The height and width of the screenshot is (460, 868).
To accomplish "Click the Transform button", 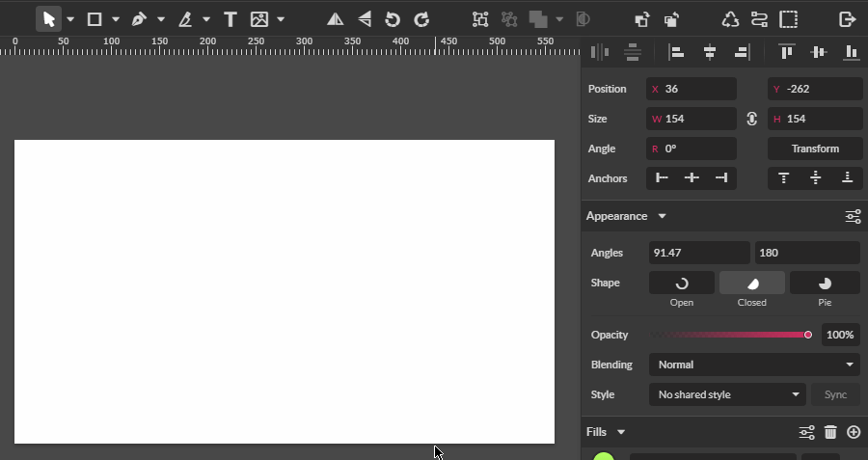I will pyautogui.click(x=815, y=149).
